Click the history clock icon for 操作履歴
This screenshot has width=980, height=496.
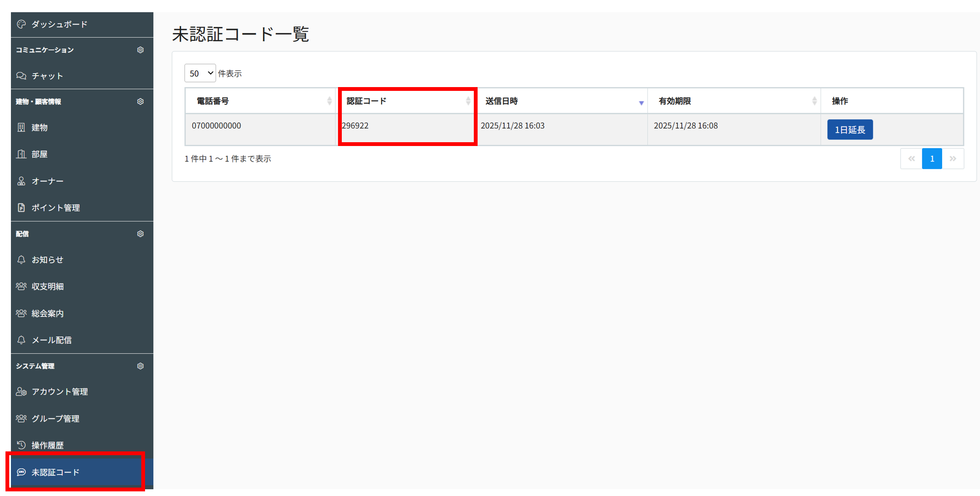21,445
